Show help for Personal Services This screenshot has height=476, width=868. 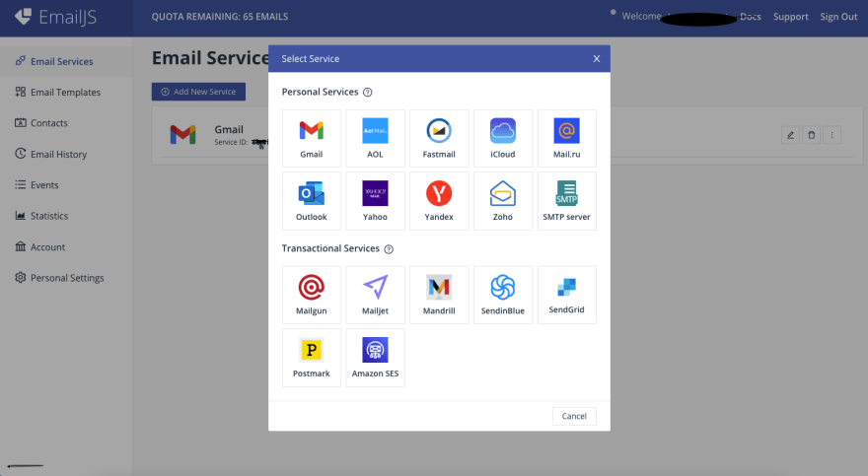pyautogui.click(x=368, y=93)
